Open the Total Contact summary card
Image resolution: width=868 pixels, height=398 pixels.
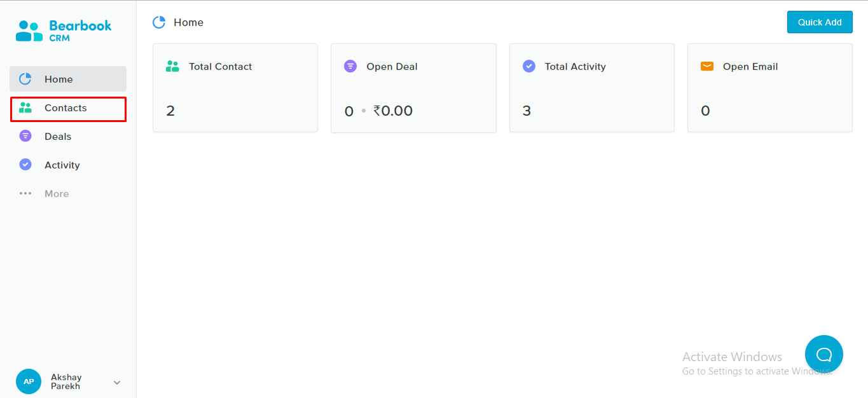235,88
